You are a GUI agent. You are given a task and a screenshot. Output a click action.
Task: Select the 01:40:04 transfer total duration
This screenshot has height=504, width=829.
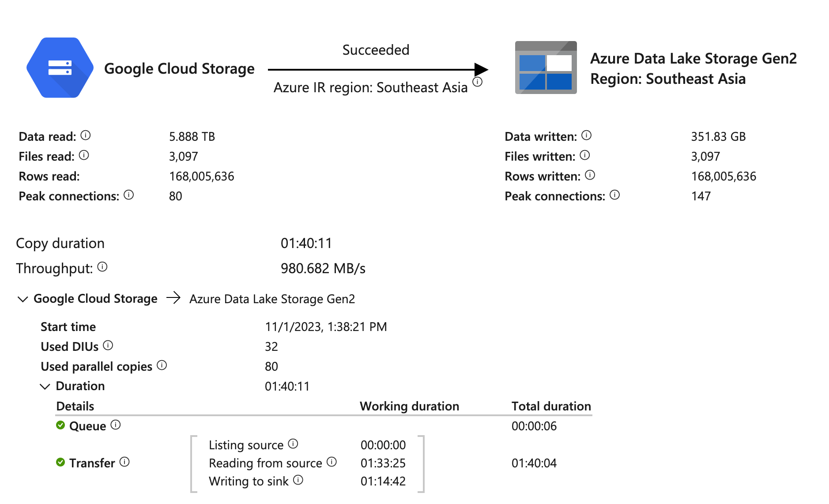pyautogui.click(x=534, y=463)
